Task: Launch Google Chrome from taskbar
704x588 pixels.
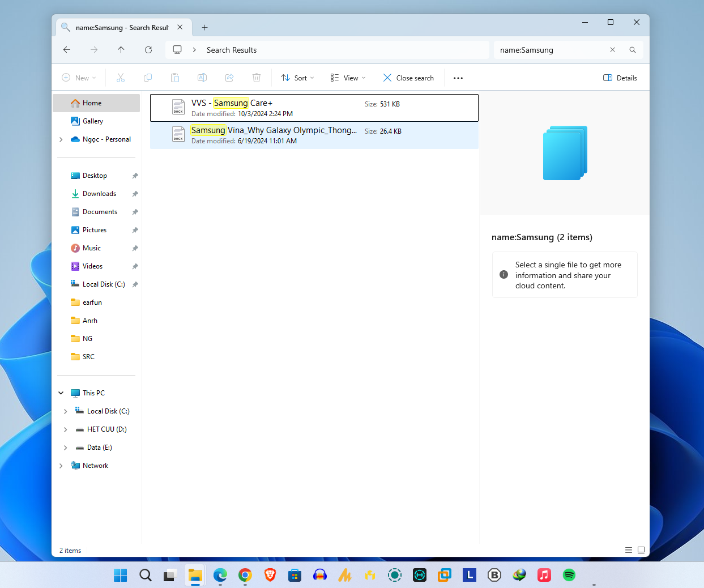Action: (245, 575)
